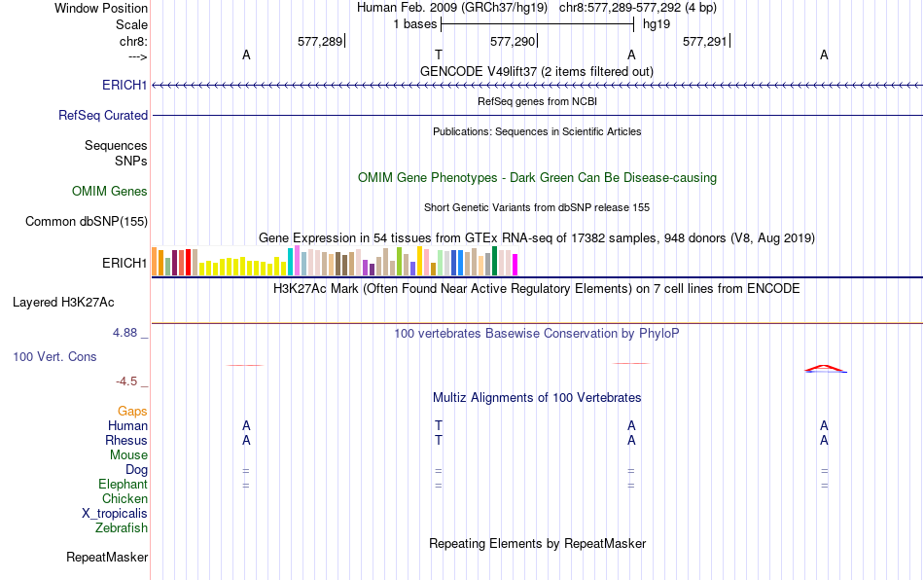Screen dimensions: 924x580
Task: Click the ERICH1 GTEx expression label
Action: click(124, 263)
